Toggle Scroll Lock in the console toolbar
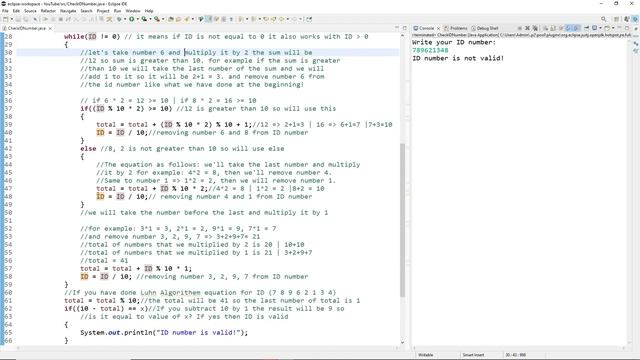Image resolution: width=640 pixels, height=360 pixels. tap(553, 28)
